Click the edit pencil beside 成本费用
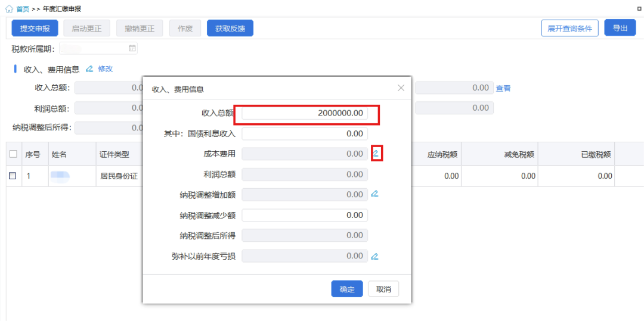 click(x=376, y=154)
